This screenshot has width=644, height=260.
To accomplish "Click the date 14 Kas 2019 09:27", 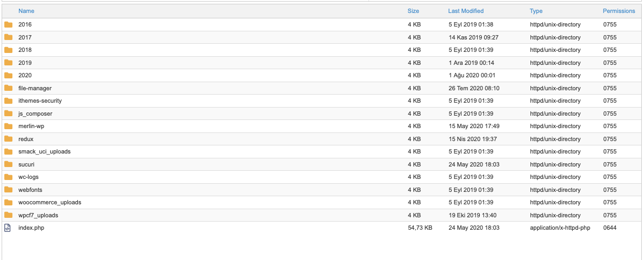I will (474, 37).
